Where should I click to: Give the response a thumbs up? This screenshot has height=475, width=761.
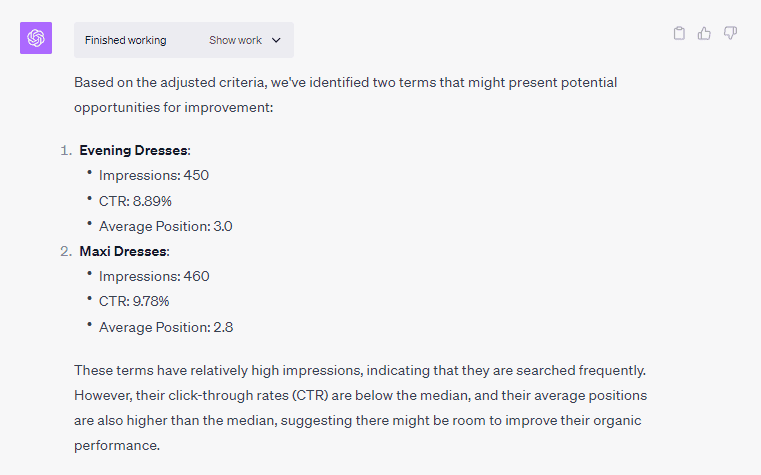point(704,33)
